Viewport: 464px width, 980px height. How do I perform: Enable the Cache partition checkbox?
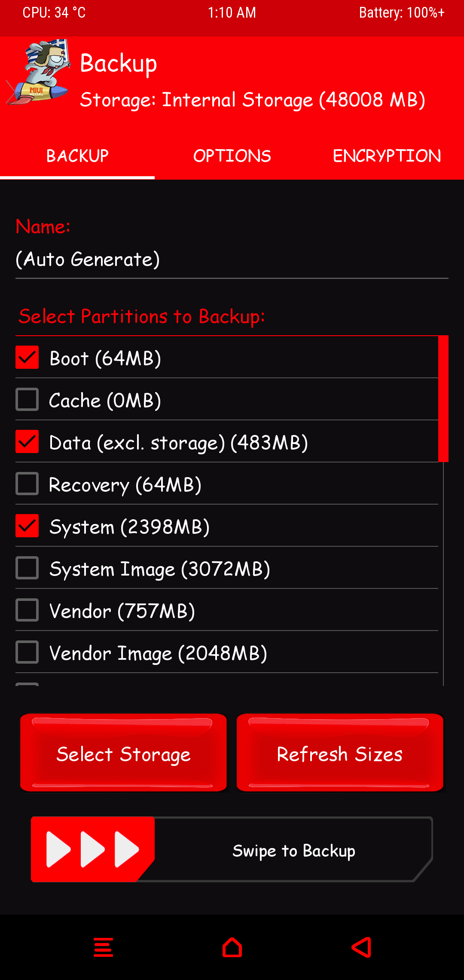pos(27,400)
